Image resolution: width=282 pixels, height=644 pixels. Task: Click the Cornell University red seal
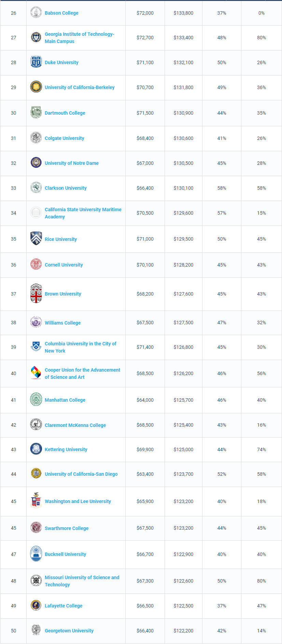click(36, 264)
